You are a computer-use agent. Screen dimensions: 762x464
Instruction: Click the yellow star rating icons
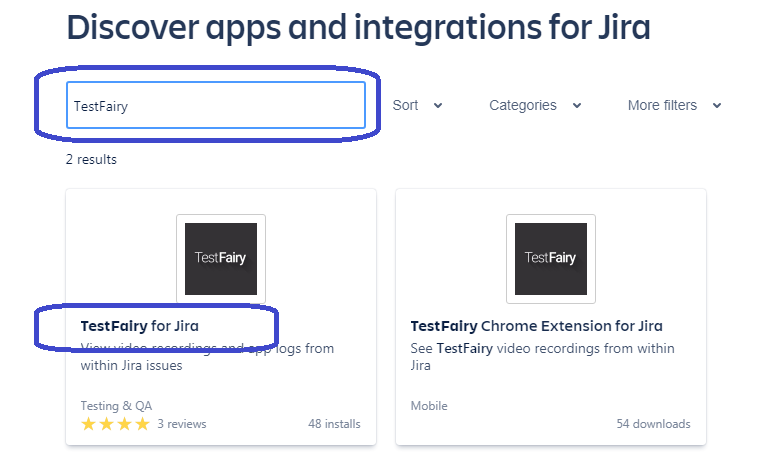click(x=115, y=424)
